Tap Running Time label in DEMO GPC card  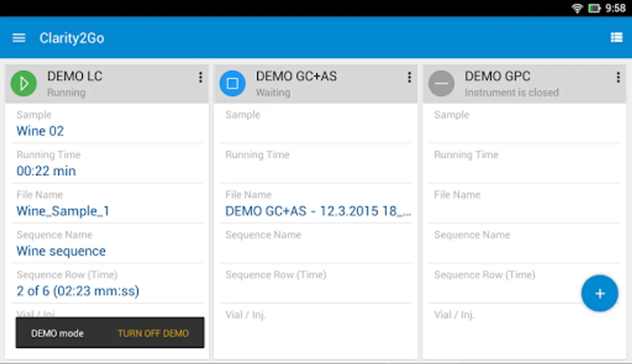click(x=466, y=155)
